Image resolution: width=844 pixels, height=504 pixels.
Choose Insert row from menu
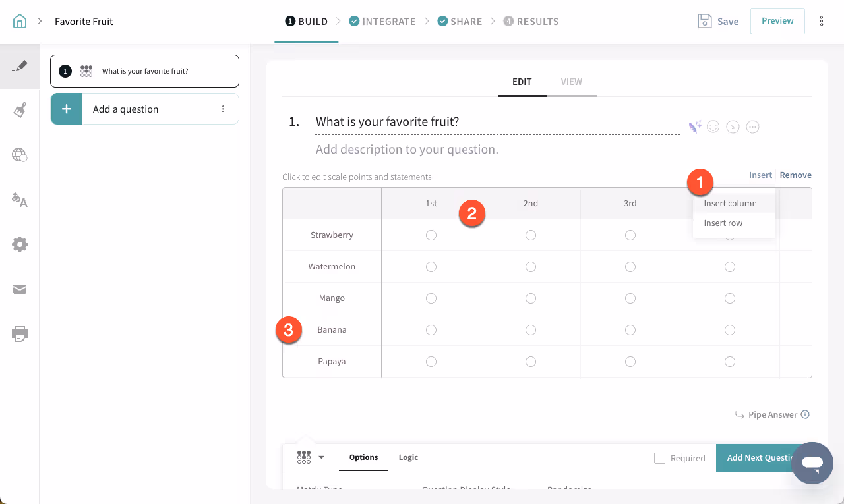tap(734, 223)
